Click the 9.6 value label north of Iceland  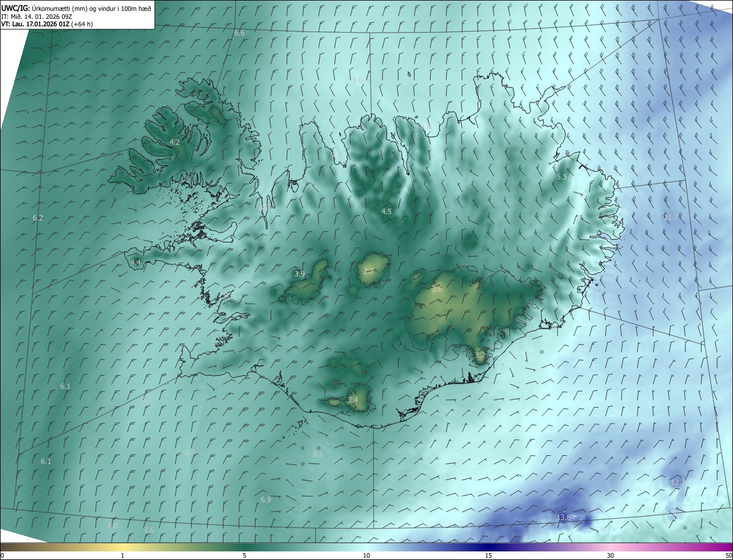pyautogui.click(x=357, y=80)
